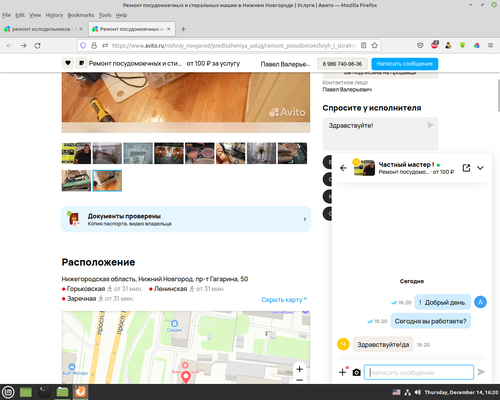Image resolution: width=500 pixels, height=400 pixels.
Task: Open the Linux Mint start menu
Action: pos(8,392)
